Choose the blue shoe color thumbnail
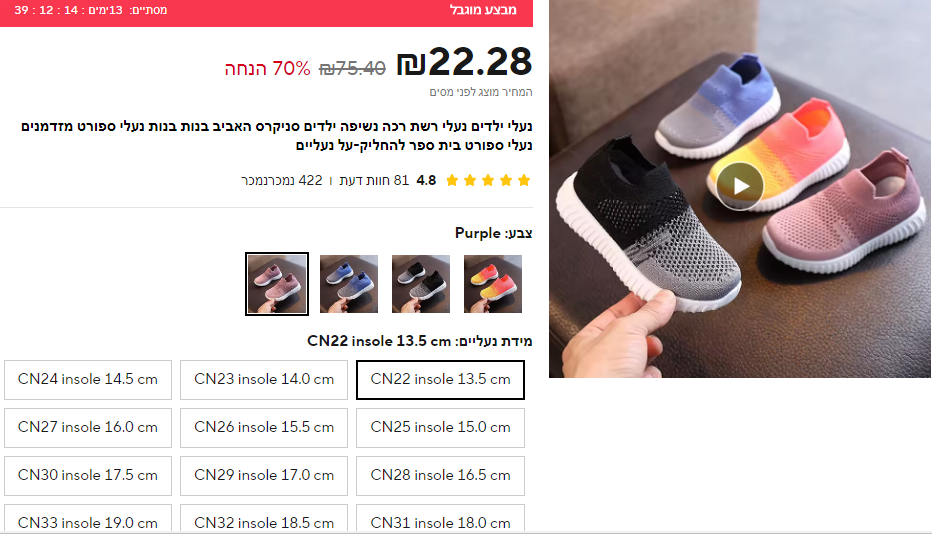Viewport: 932px width, 534px height. (349, 284)
